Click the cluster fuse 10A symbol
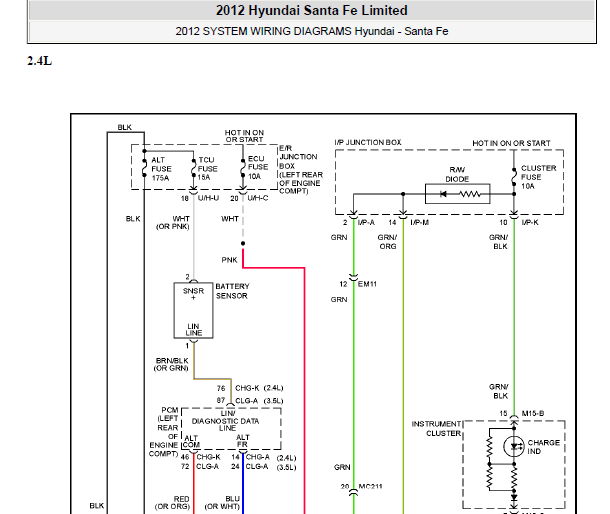 point(514,176)
